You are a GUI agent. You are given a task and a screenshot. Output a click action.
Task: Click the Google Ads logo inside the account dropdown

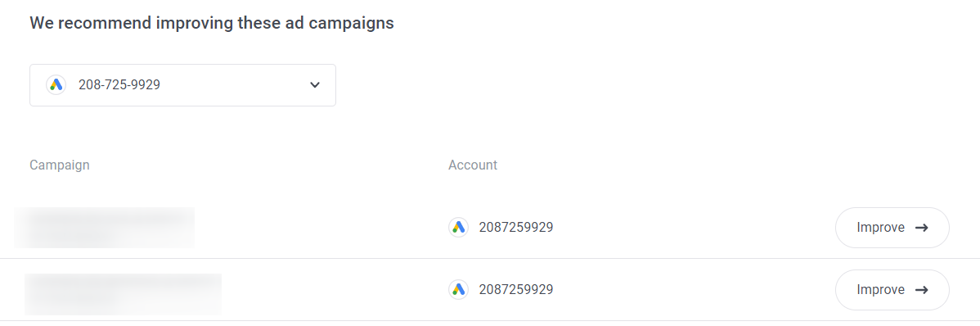[56, 84]
